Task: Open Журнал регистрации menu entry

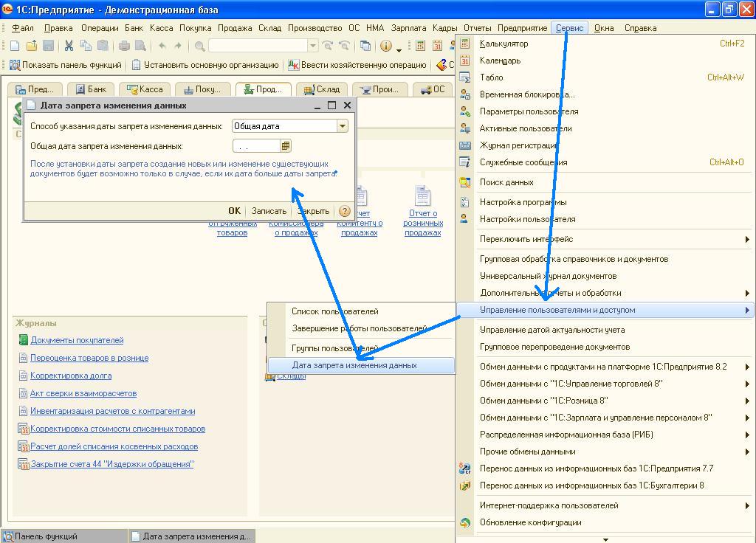Action: (605, 145)
